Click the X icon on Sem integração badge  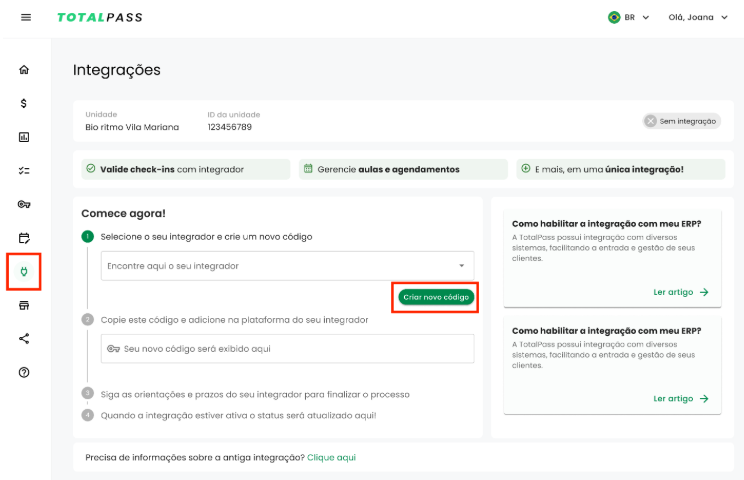tap(651, 121)
